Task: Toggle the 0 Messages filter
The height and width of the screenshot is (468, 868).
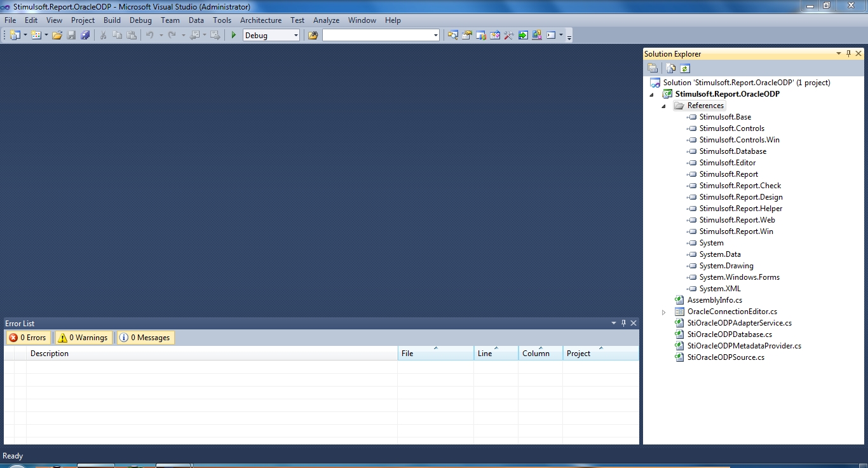Action: click(145, 338)
